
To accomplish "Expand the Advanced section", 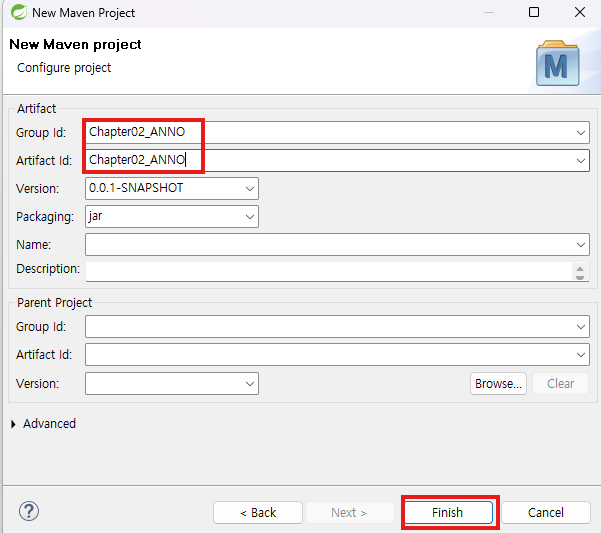I will click(13, 424).
